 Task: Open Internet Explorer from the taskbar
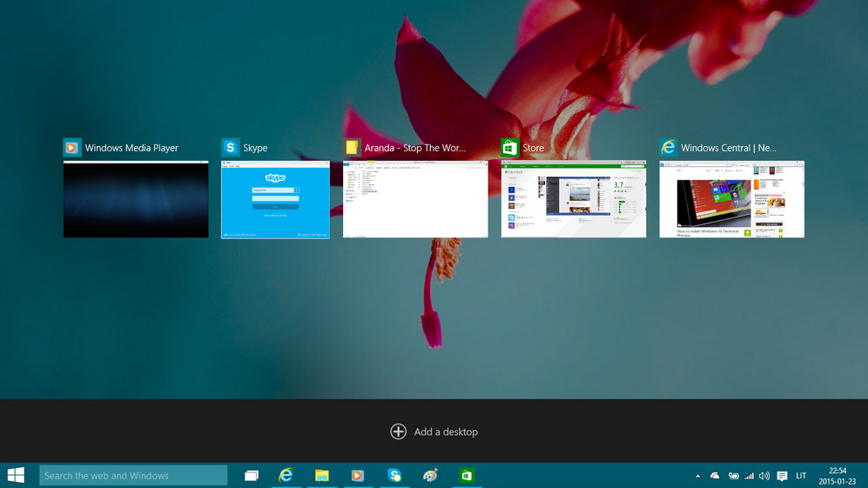pos(286,475)
